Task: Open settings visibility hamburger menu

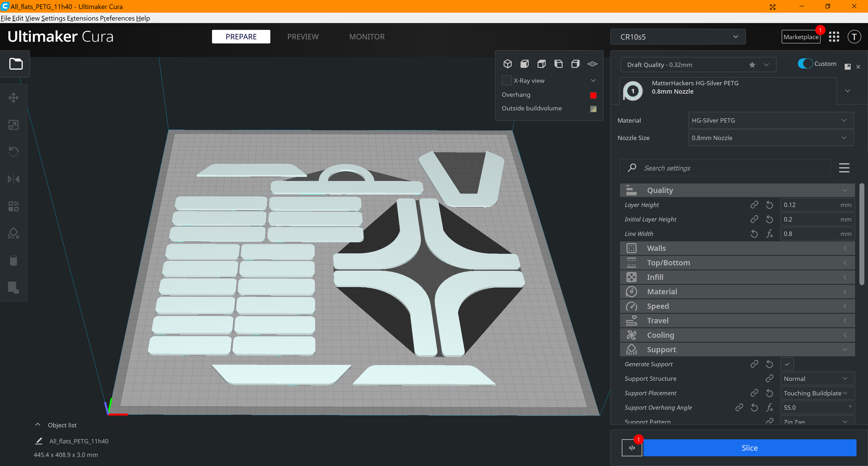Action: 844,168
